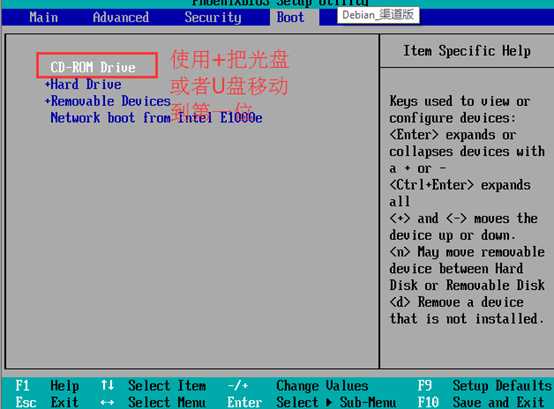The image size is (554, 409).
Task: Click the up-down arrows Select Item icon
Action: point(107,385)
